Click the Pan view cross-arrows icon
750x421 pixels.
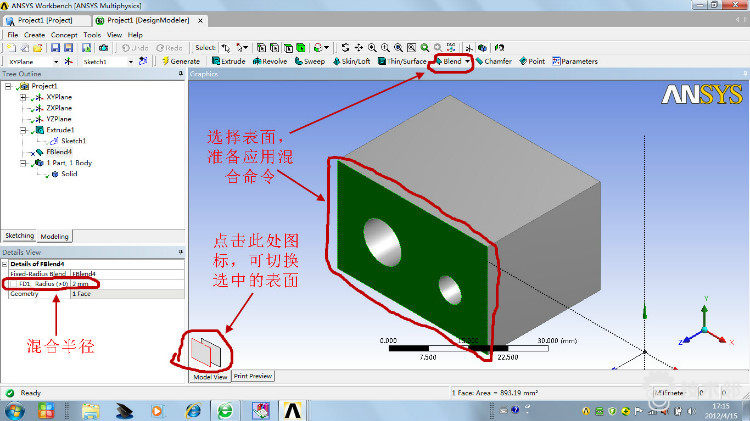(358, 48)
